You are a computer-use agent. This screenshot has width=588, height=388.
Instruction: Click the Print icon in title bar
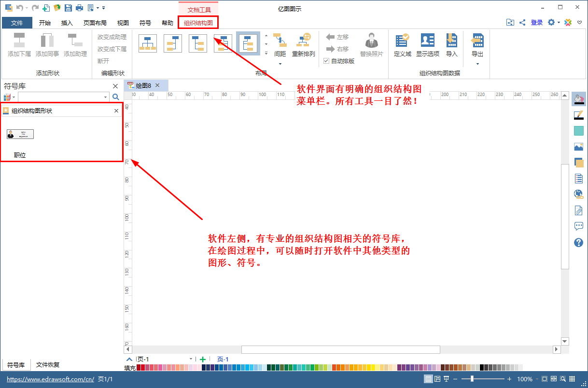(x=79, y=8)
